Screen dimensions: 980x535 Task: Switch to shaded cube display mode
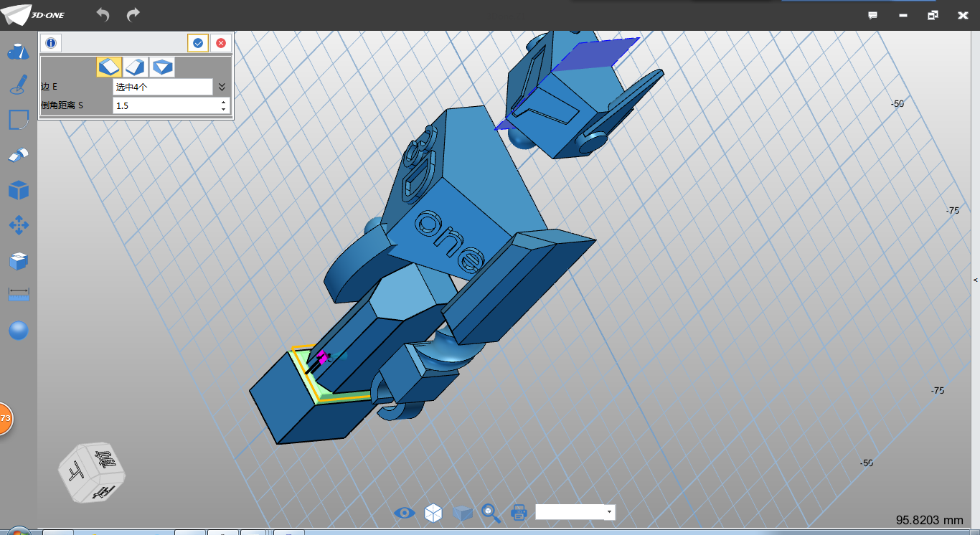click(x=463, y=513)
